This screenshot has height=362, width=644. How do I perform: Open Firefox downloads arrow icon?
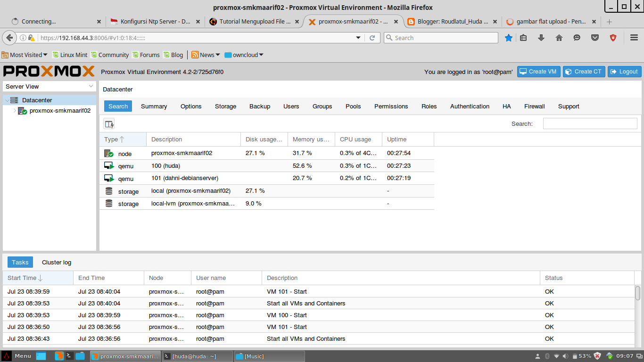pyautogui.click(x=541, y=38)
